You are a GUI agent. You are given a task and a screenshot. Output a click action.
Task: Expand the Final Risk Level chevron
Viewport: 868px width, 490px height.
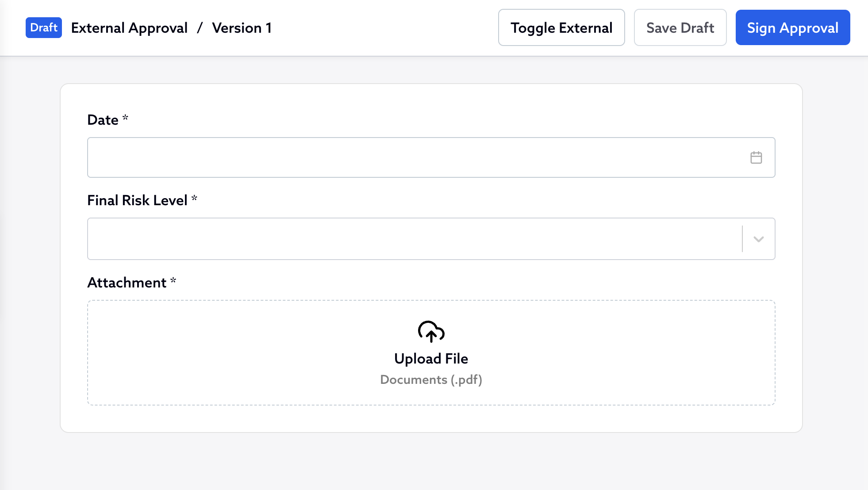pos(758,239)
